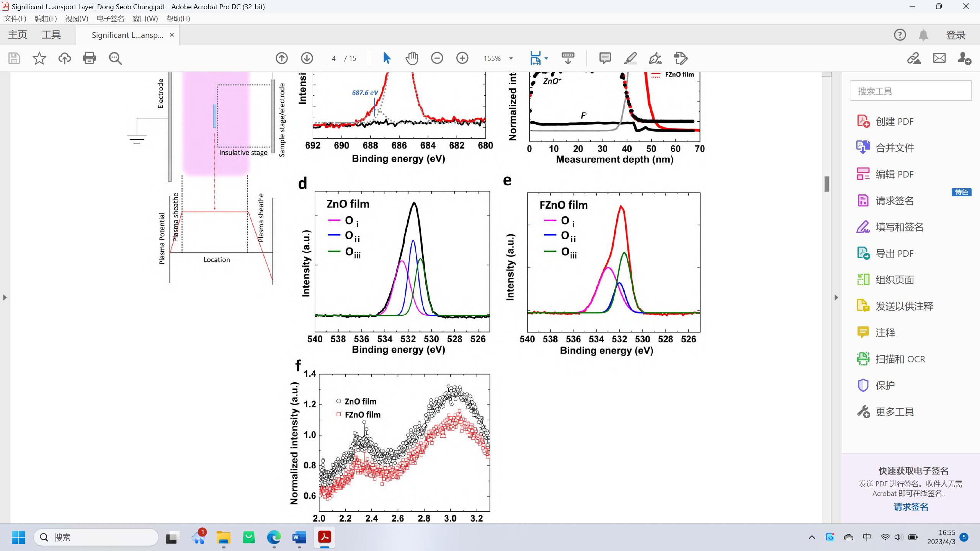The height and width of the screenshot is (551, 980).
Task: Click the fit-width page display icon
Action: click(536, 58)
